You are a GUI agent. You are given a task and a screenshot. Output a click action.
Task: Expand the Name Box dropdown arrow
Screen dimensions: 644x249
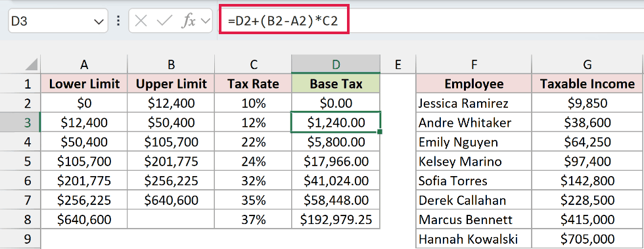[x=99, y=22]
